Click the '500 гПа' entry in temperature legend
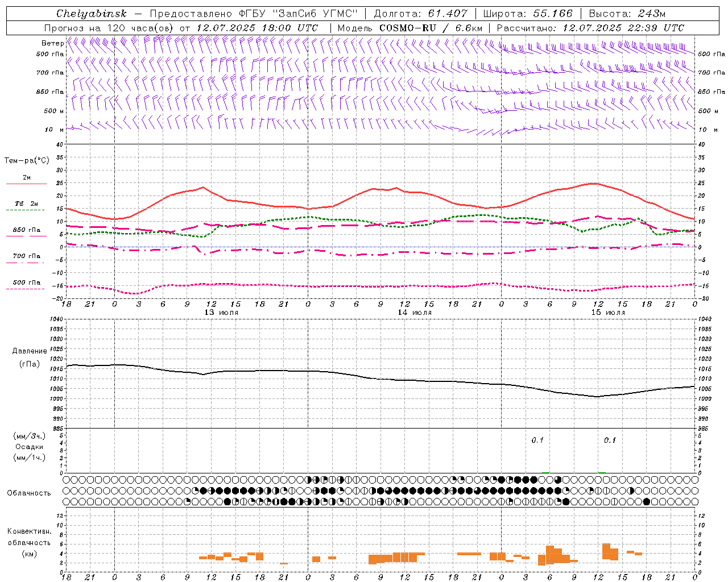The image size is (728, 582). (27, 282)
